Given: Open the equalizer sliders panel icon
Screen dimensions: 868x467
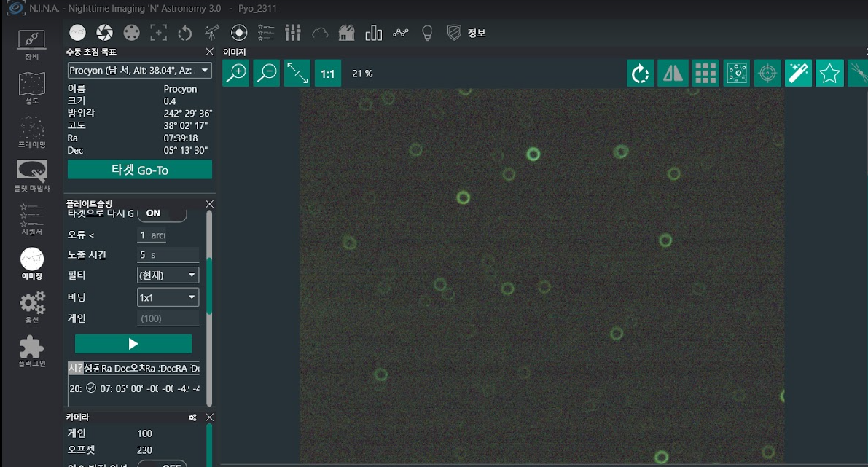Looking at the screenshot, I should (293, 33).
